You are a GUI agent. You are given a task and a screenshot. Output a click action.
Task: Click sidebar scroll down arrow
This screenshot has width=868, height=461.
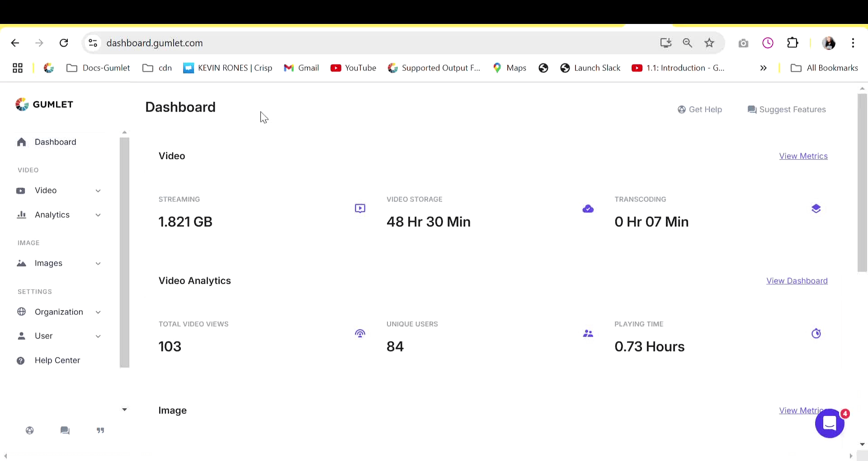(124, 409)
